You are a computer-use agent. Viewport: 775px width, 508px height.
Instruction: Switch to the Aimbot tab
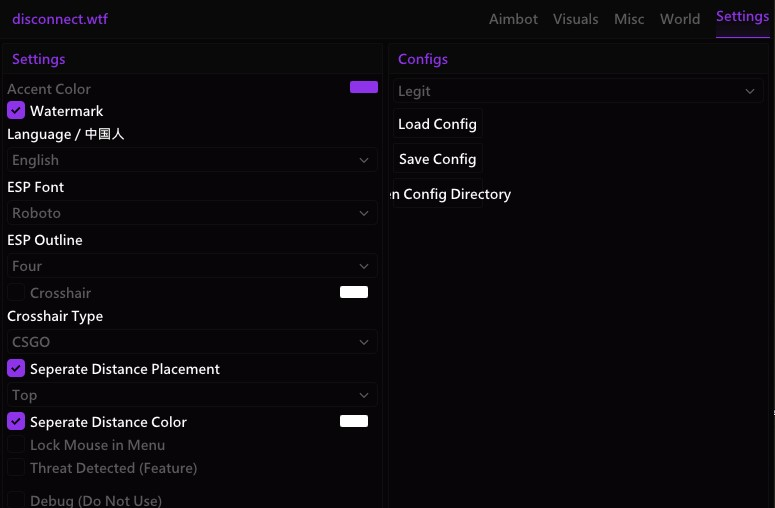pyautogui.click(x=513, y=19)
